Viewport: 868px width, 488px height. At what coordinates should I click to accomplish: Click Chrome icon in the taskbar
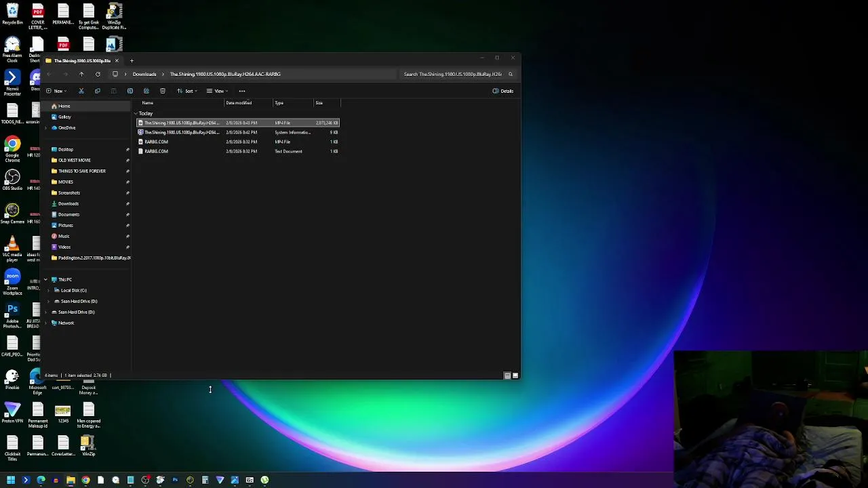[85, 480]
